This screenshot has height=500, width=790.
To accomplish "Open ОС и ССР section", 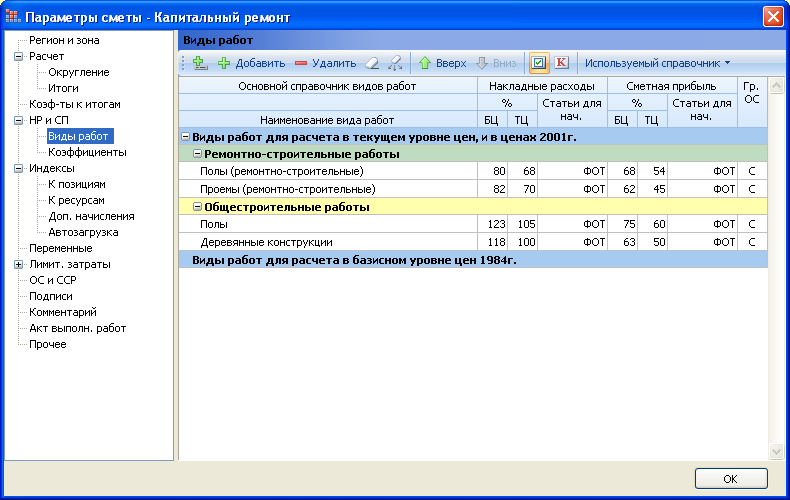I will click(x=52, y=280).
